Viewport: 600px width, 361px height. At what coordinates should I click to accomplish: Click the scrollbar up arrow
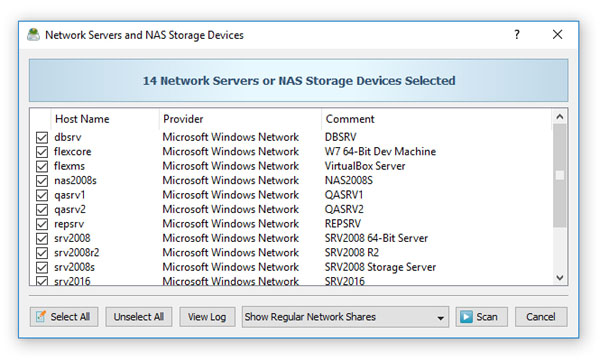[560, 117]
